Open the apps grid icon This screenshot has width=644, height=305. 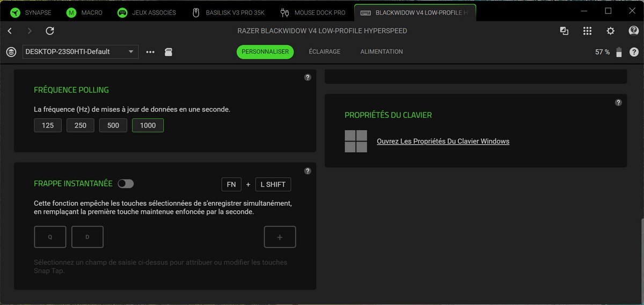(x=587, y=31)
